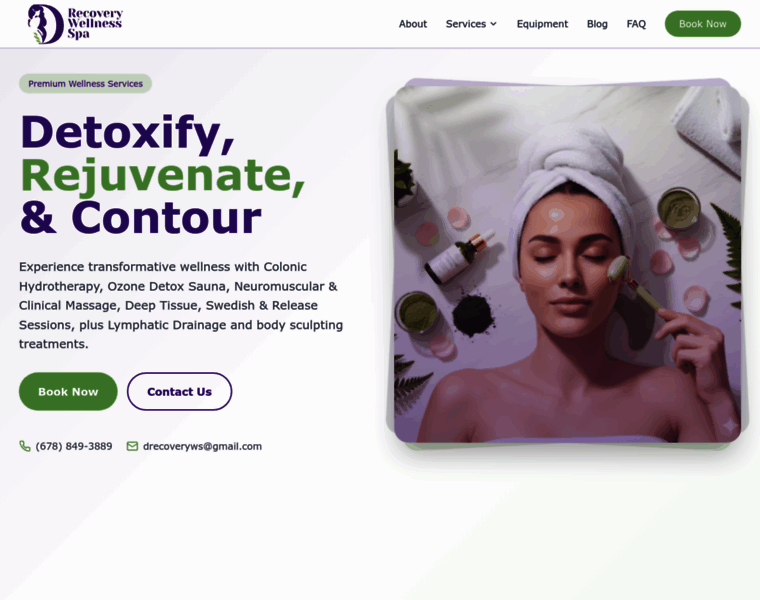
Task: Click Book Now in the header
Action: [702, 24]
